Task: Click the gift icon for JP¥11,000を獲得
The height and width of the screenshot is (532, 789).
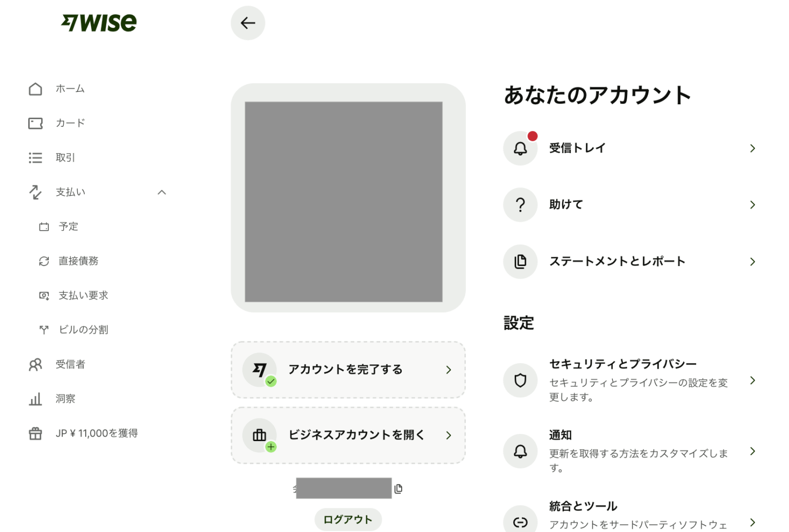Action: (35, 433)
